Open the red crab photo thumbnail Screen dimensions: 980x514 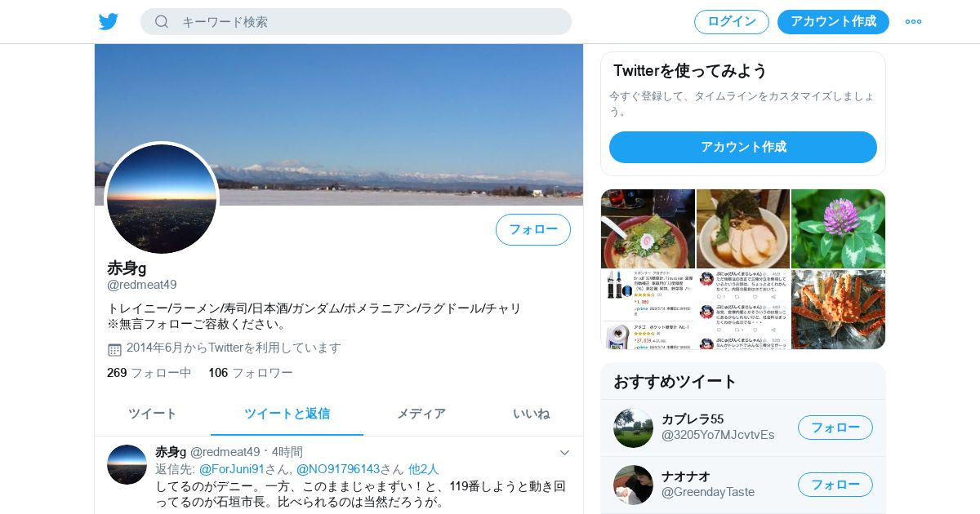(x=838, y=309)
